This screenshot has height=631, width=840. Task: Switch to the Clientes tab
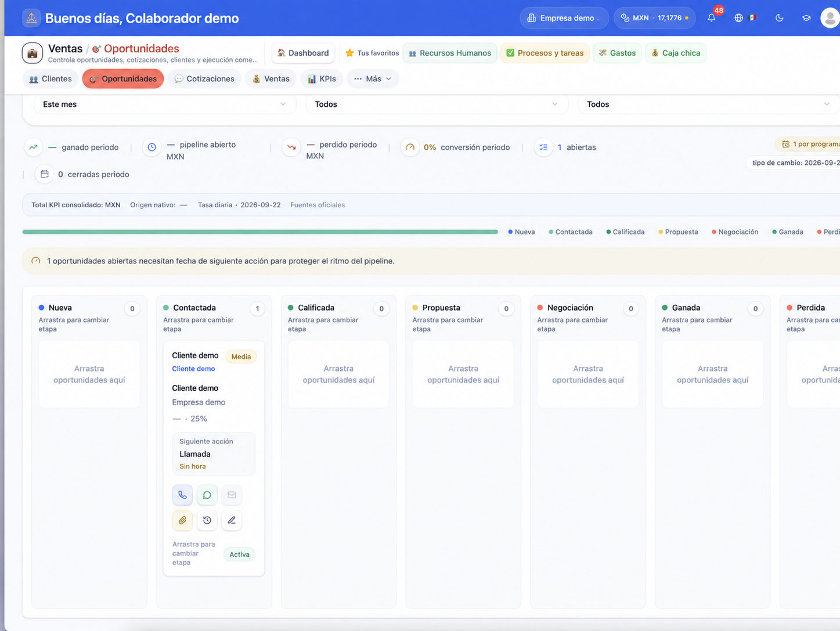click(x=51, y=79)
